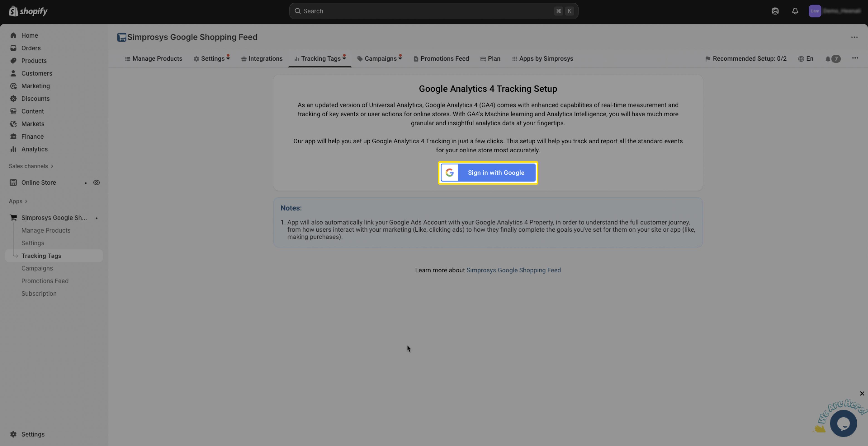This screenshot has height=446, width=868.
Task: Open the notifications bell in top bar
Action: (795, 11)
